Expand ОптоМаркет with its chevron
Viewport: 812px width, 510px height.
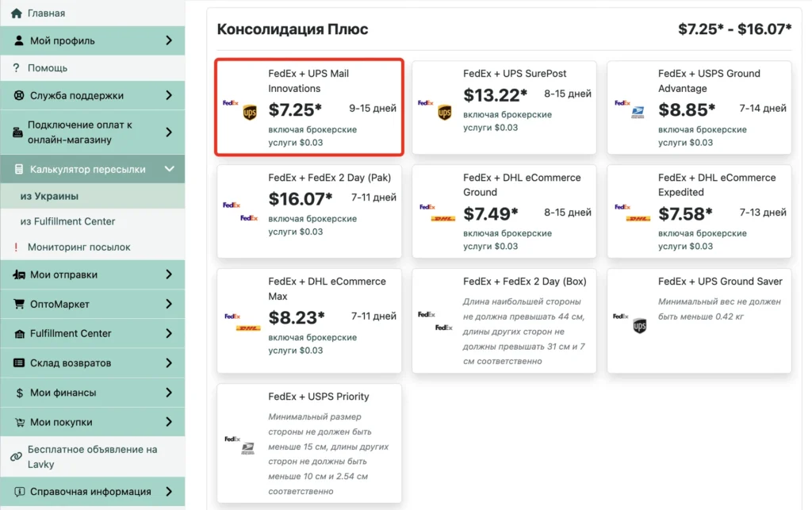click(169, 304)
